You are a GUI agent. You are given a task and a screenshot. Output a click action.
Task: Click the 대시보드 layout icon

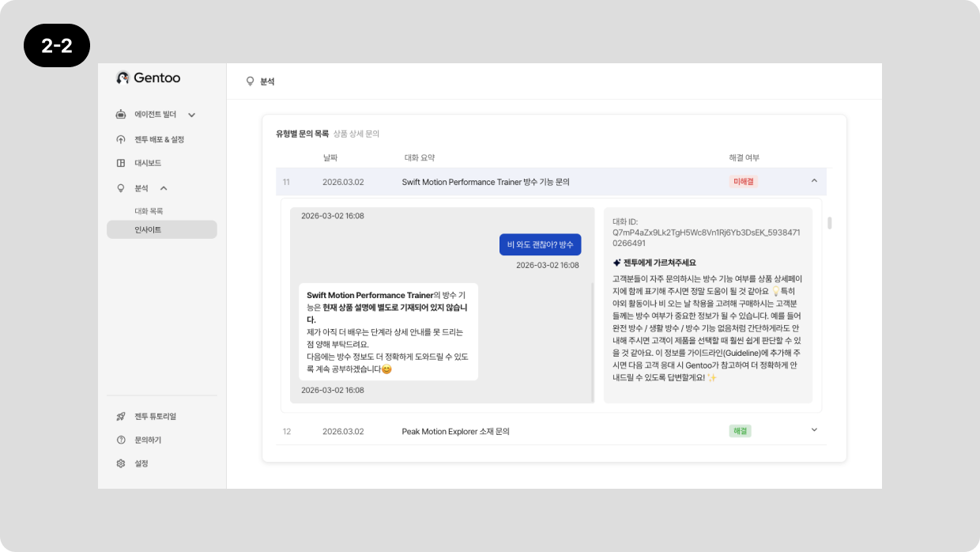121,163
